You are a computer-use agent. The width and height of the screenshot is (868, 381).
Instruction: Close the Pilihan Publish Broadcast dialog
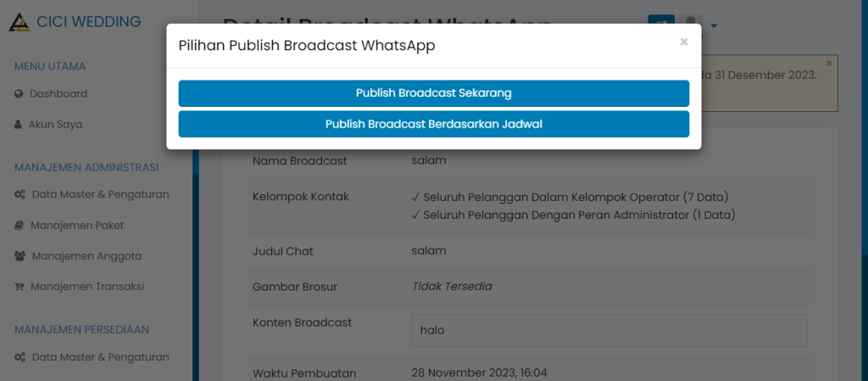(684, 42)
